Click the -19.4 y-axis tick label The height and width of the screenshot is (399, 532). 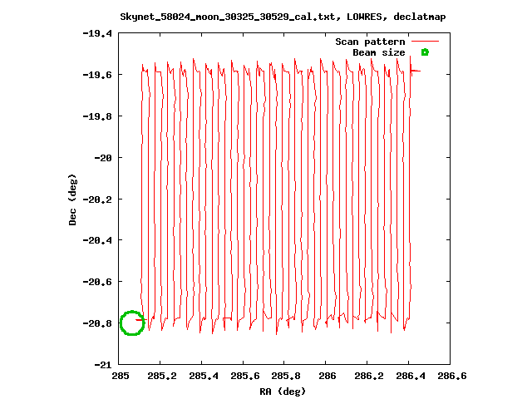97,33
